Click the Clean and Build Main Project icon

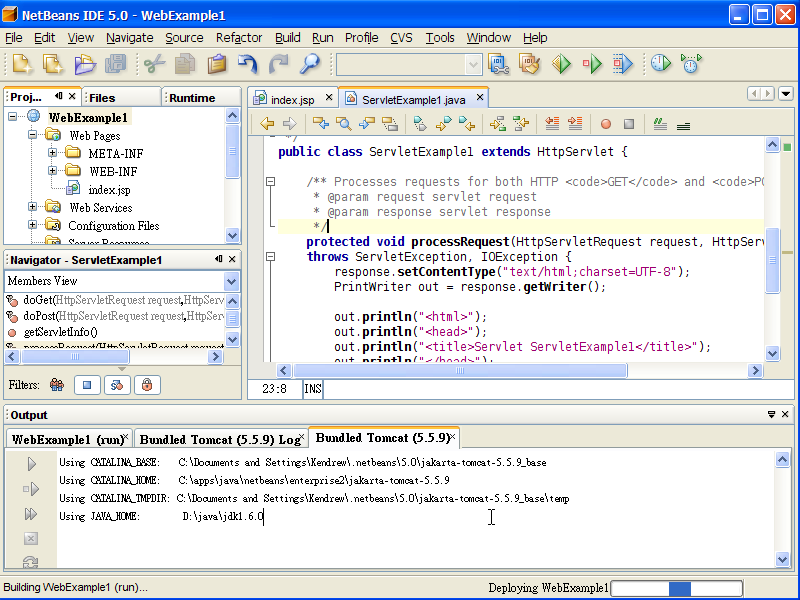pos(530,64)
